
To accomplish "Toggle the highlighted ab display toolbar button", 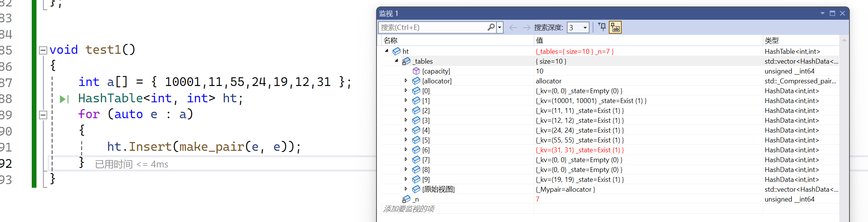I will click(x=615, y=27).
